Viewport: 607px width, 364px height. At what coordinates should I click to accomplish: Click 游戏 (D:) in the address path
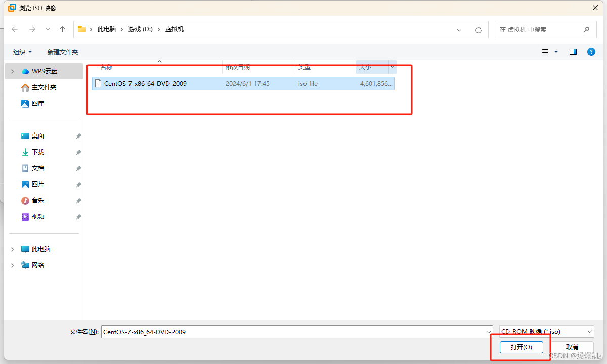(141, 29)
